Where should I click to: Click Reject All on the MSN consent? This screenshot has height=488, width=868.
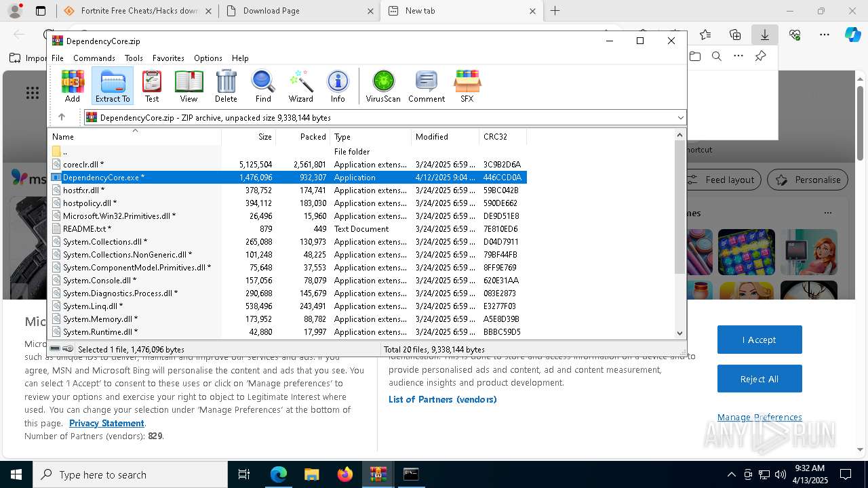coord(759,379)
